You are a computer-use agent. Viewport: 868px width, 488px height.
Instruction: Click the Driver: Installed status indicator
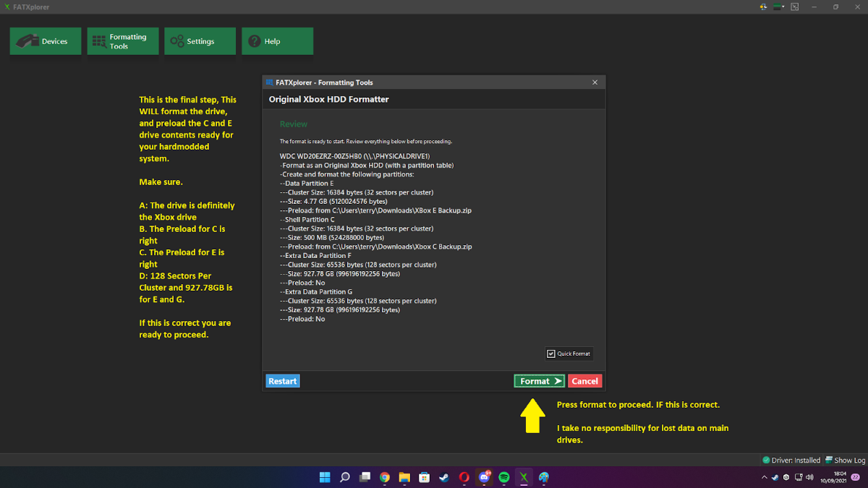[791, 460]
